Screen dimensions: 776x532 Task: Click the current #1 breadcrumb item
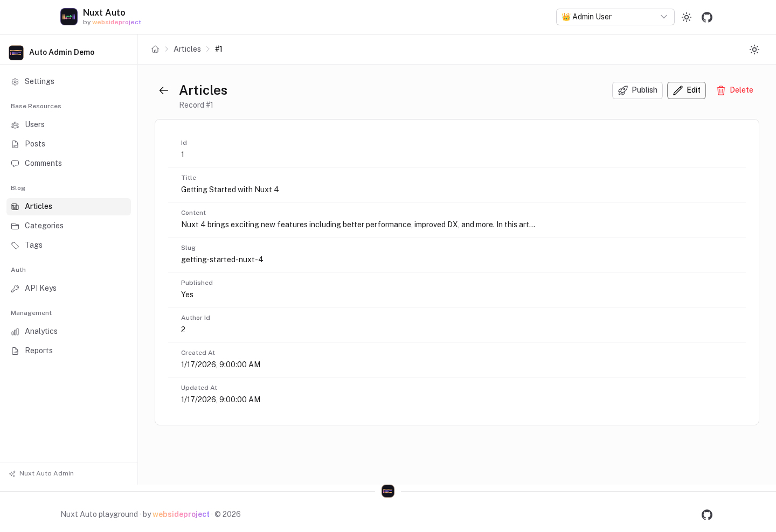219,49
